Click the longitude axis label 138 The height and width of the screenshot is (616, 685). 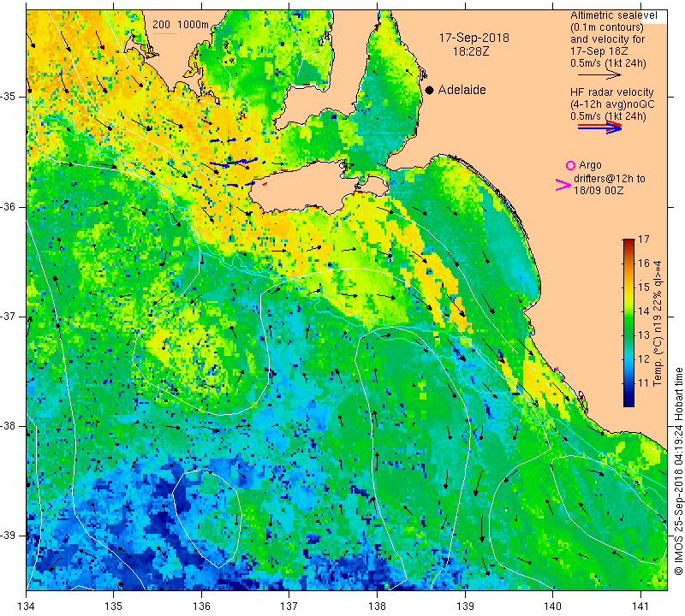click(377, 607)
